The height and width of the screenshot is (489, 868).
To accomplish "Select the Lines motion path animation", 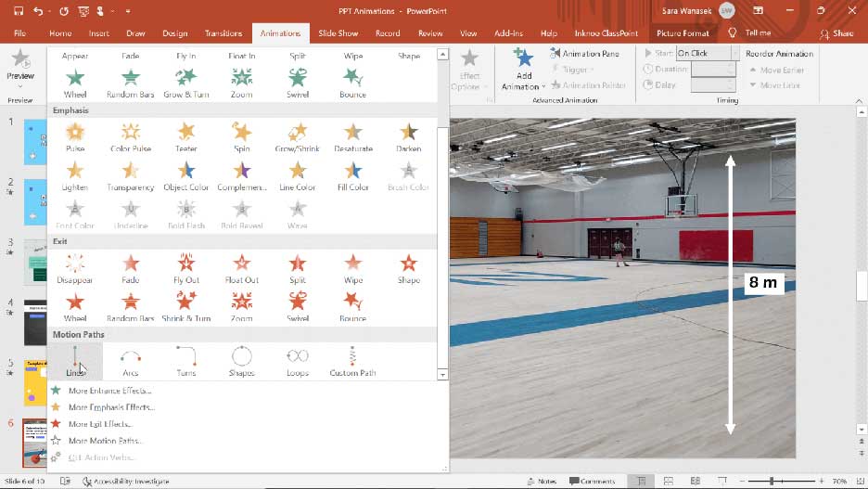I will 75,360.
